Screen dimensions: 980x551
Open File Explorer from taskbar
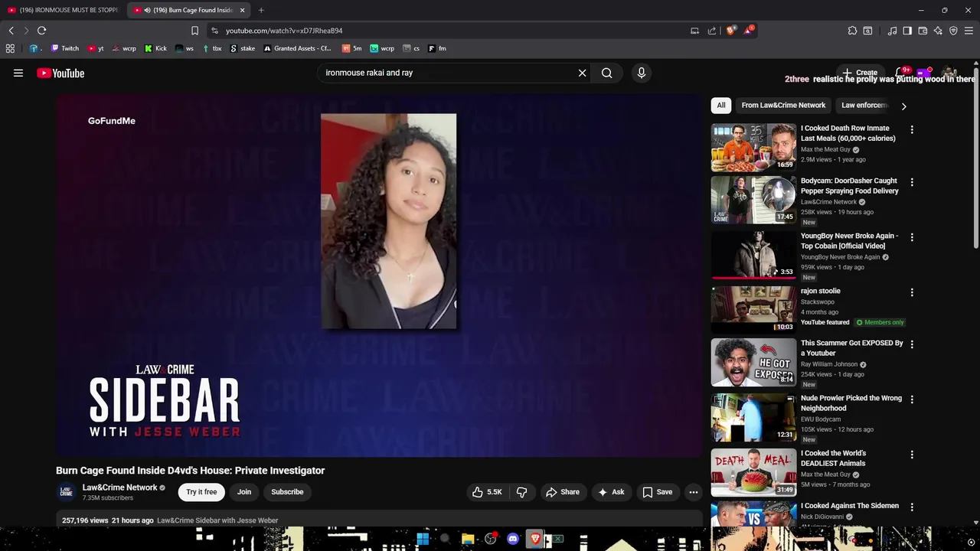(467, 539)
